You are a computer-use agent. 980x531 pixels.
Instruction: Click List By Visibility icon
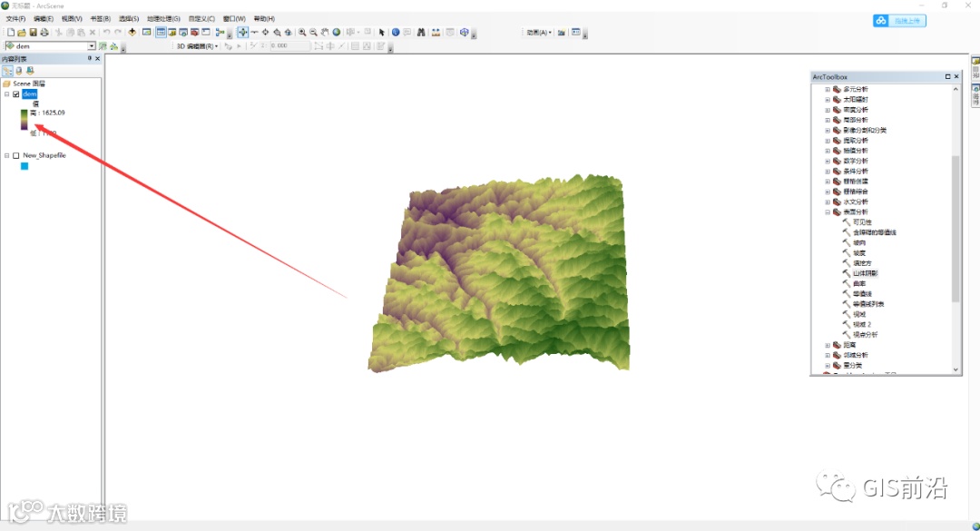[30, 71]
